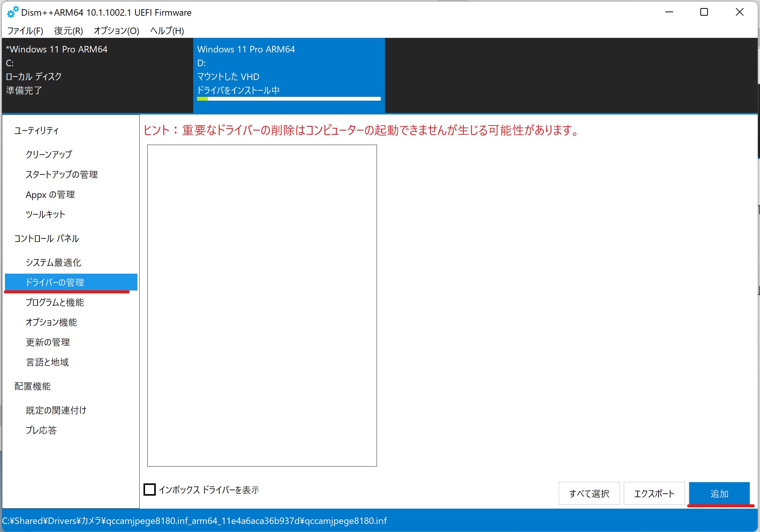Open プログラムと機能 page
This screenshot has height=532, width=760.
point(55,302)
